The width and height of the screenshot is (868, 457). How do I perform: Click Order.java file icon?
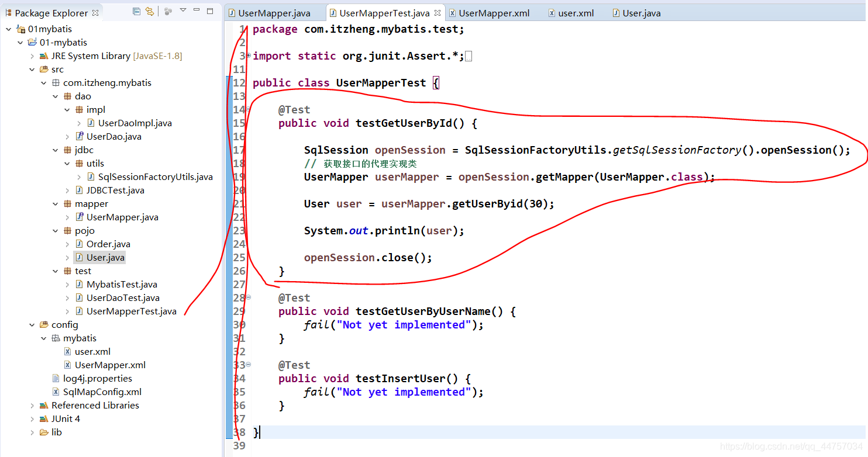pos(80,244)
